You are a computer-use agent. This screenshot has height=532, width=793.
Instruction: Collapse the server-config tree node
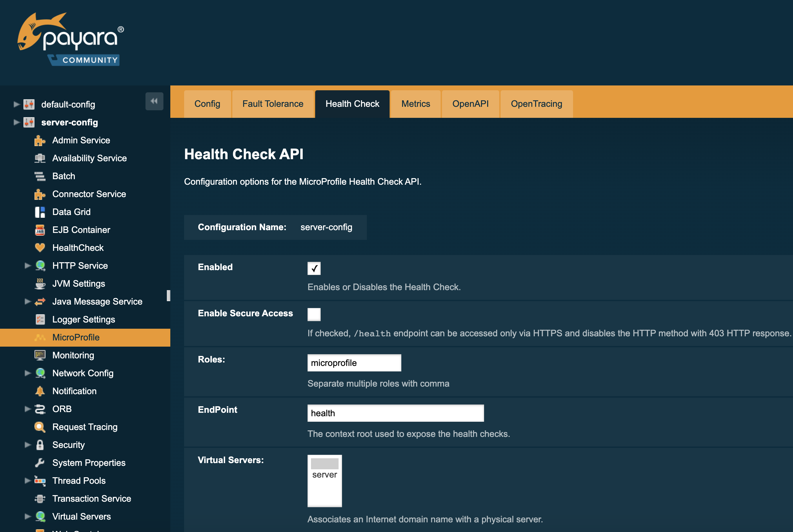tap(16, 122)
